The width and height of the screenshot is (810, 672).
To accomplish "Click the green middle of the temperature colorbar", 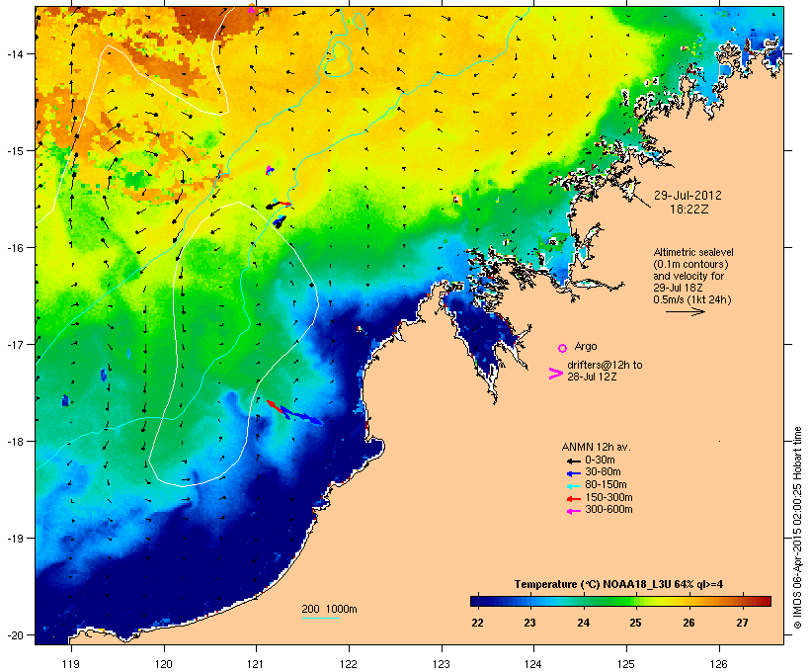I will click(x=620, y=601).
